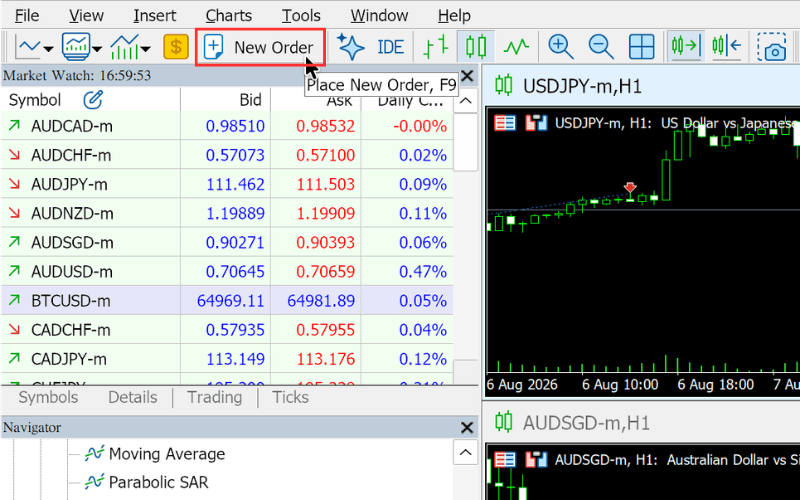Switch to the Trading tab
Screen dimensions: 800x500
[x=215, y=397]
